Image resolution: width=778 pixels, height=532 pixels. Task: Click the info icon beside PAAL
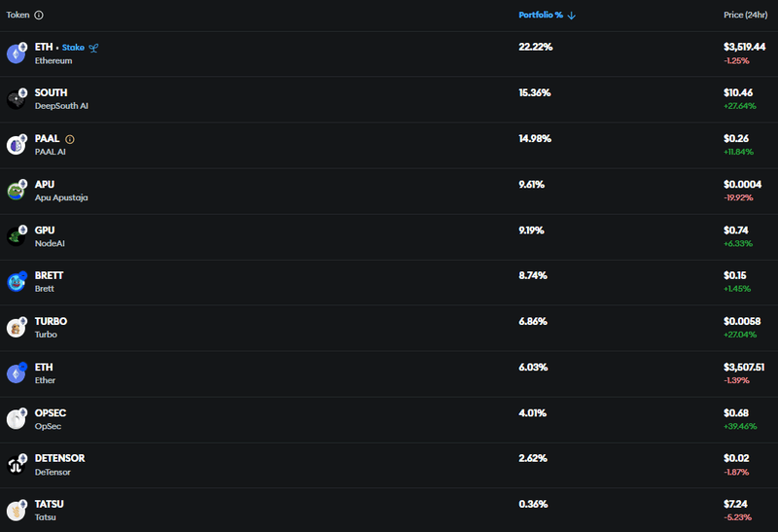[70, 139]
